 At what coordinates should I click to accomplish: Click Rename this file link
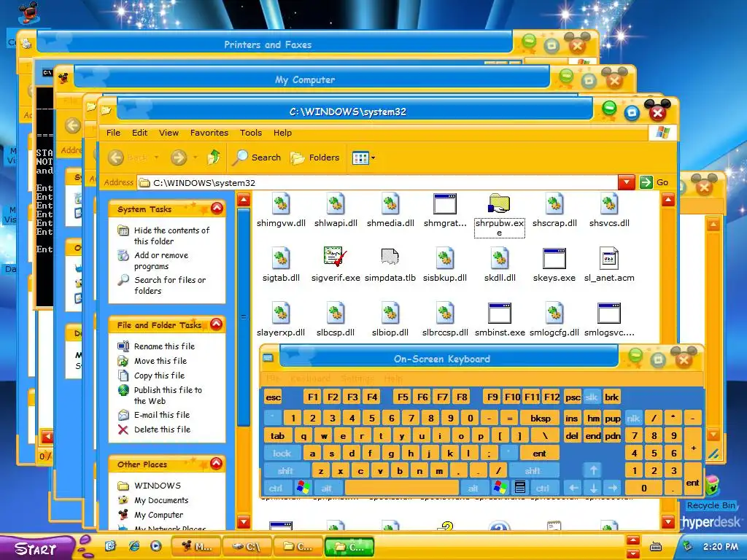(x=164, y=346)
